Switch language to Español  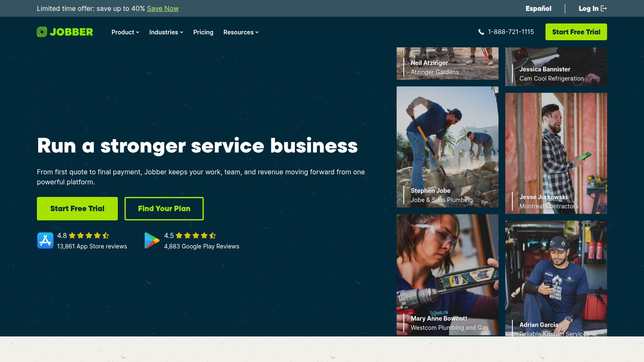[538, 8]
